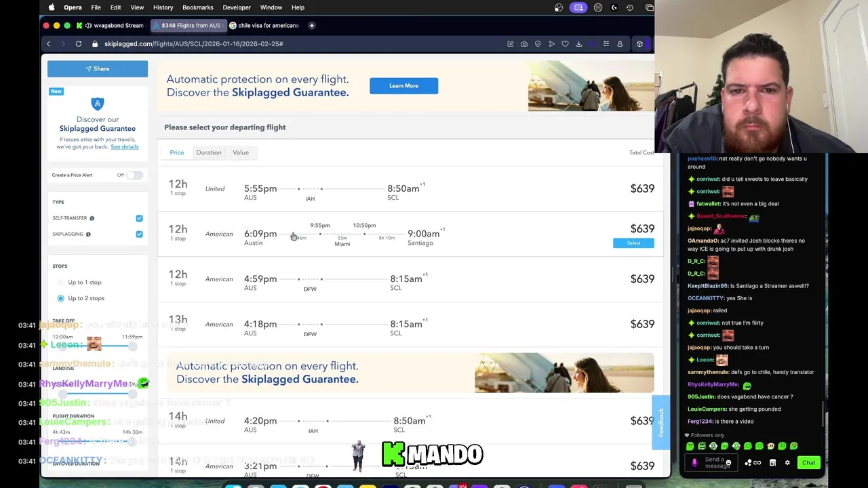Adjust the Take Off time slider
The width and height of the screenshot is (868, 488).
pyautogui.click(x=98, y=345)
